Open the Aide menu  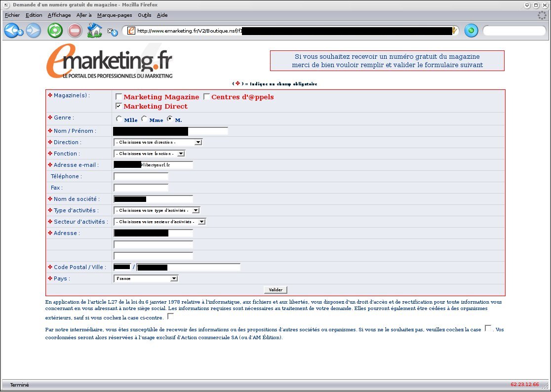tap(162, 15)
